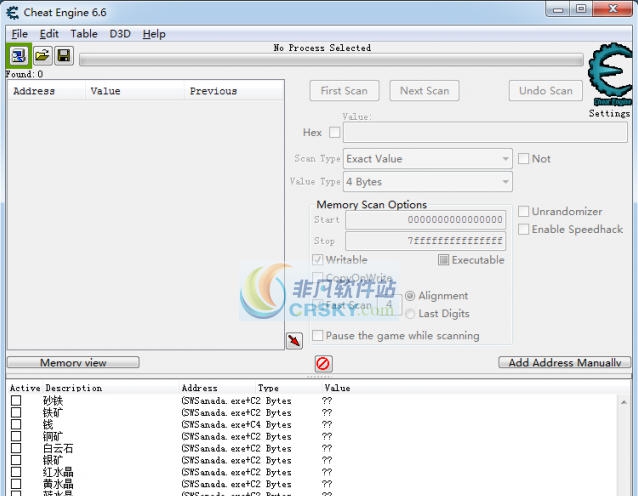This screenshot has height=496, width=638.
Task: Activate the 银矿 entry checkbox
Action: pos(16,460)
